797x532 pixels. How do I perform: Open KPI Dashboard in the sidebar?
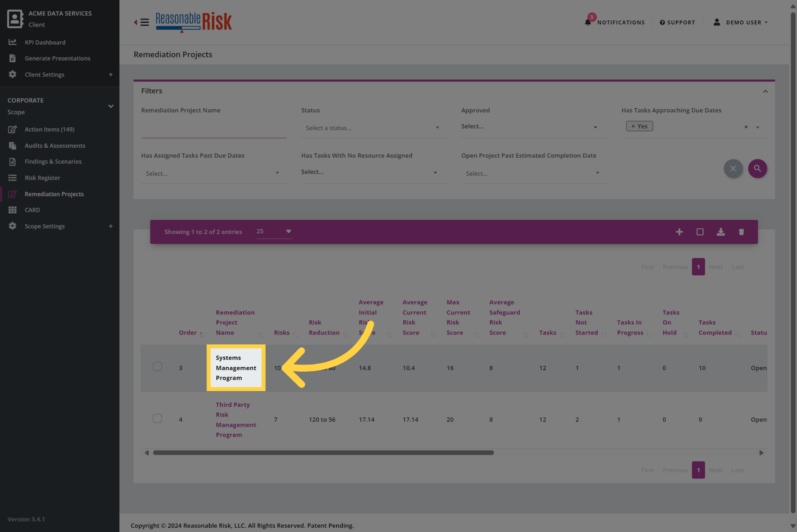[x=45, y=42]
